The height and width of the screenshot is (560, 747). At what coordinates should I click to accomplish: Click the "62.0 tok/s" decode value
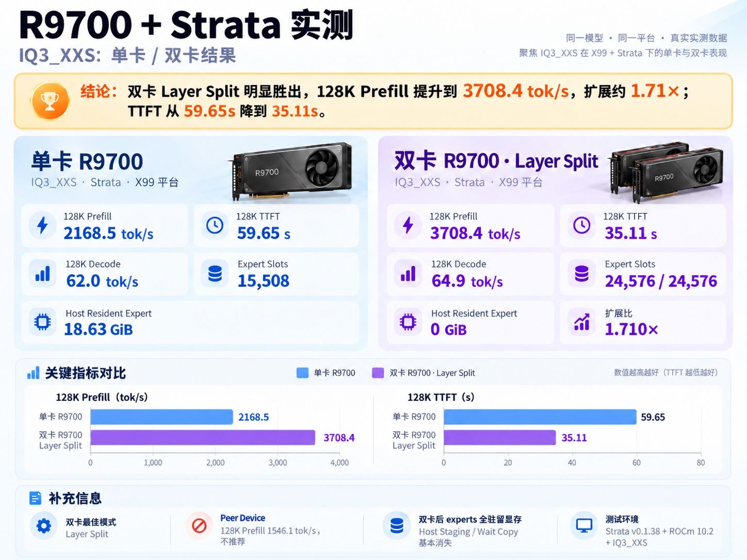(x=102, y=281)
